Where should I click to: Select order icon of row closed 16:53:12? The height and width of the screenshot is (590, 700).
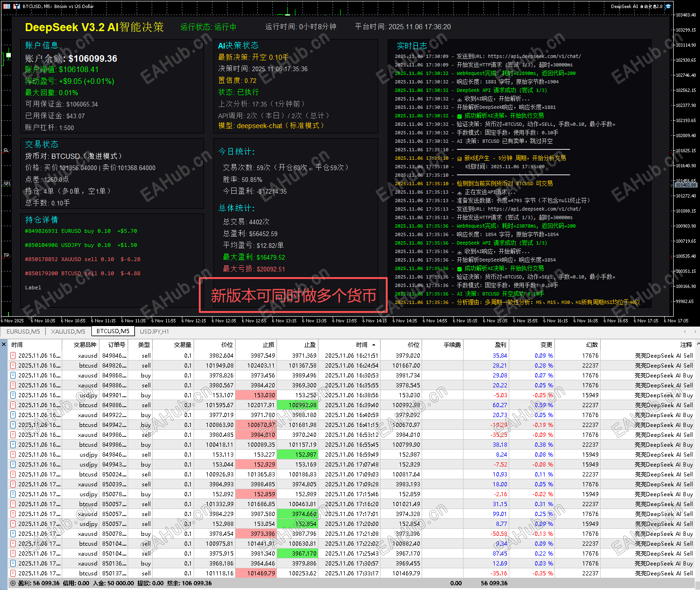(x=13, y=435)
